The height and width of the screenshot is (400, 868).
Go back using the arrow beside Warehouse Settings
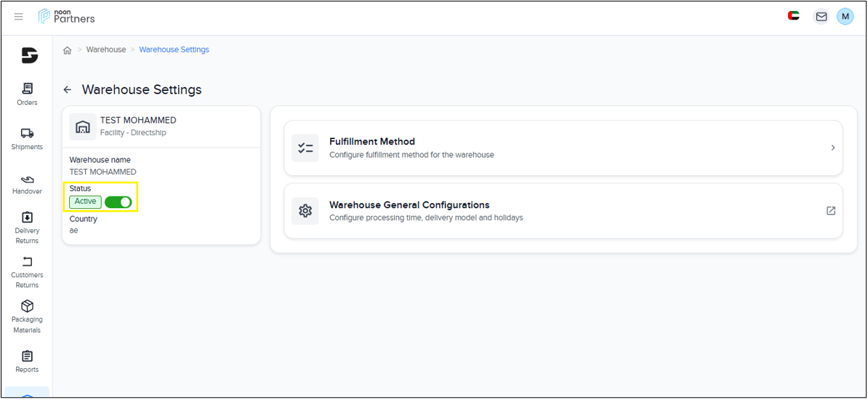68,89
